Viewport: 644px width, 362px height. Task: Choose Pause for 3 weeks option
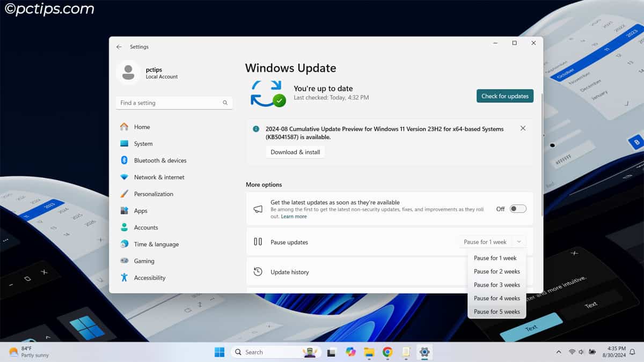pos(496,285)
